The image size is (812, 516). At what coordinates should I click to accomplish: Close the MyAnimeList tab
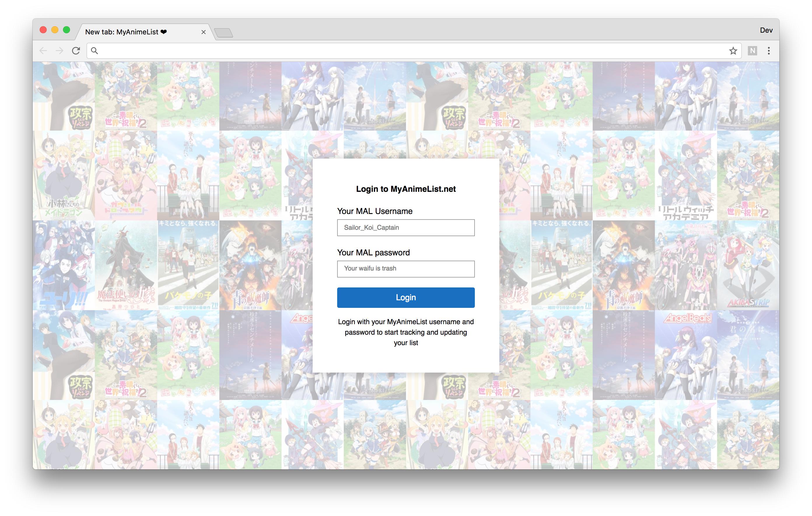point(203,32)
